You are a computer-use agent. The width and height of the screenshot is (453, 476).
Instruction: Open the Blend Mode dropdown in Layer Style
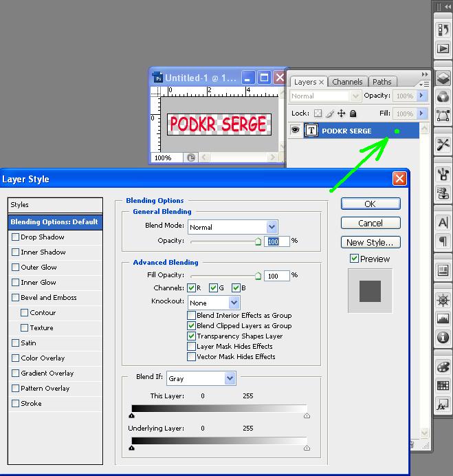[x=233, y=227]
